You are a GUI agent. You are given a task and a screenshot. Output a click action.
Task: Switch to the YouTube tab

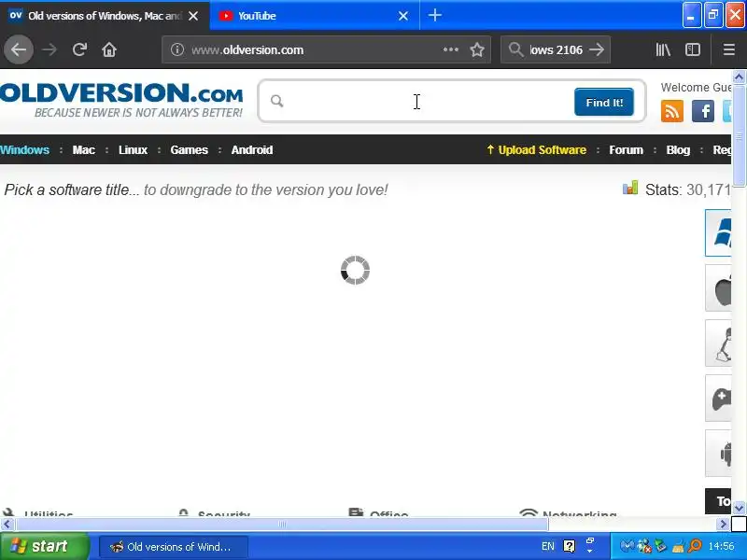click(315, 16)
